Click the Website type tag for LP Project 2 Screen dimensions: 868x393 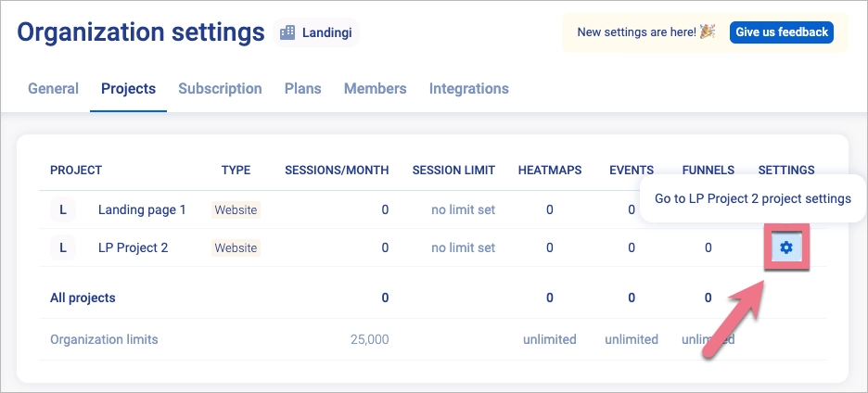236,247
